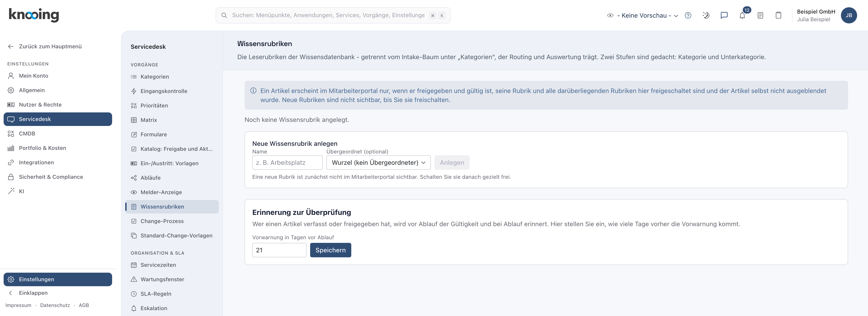
Task: Click the KI magic wand icon
Action: [11, 191]
